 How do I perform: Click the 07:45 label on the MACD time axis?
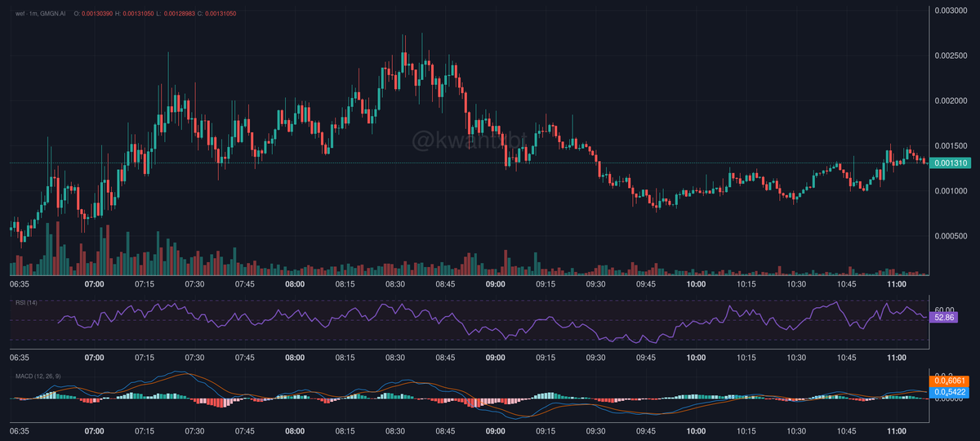245,430
